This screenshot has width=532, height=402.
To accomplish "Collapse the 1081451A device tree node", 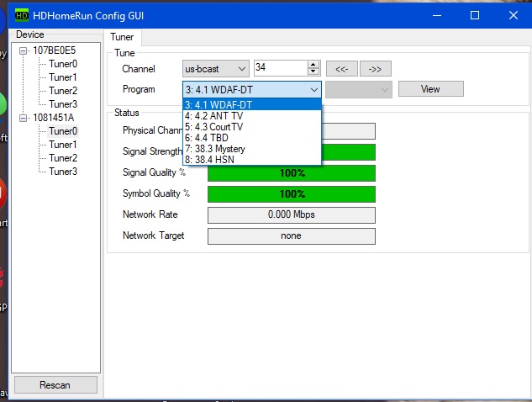I will pos(23,118).
